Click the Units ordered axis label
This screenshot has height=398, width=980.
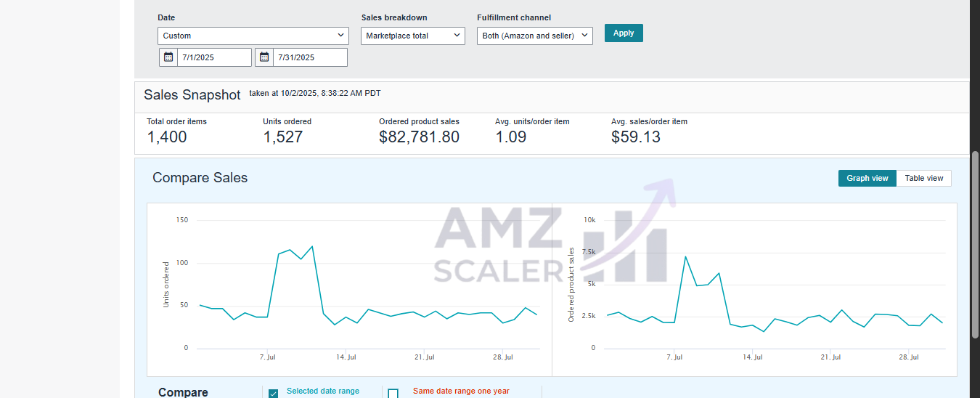166,285
